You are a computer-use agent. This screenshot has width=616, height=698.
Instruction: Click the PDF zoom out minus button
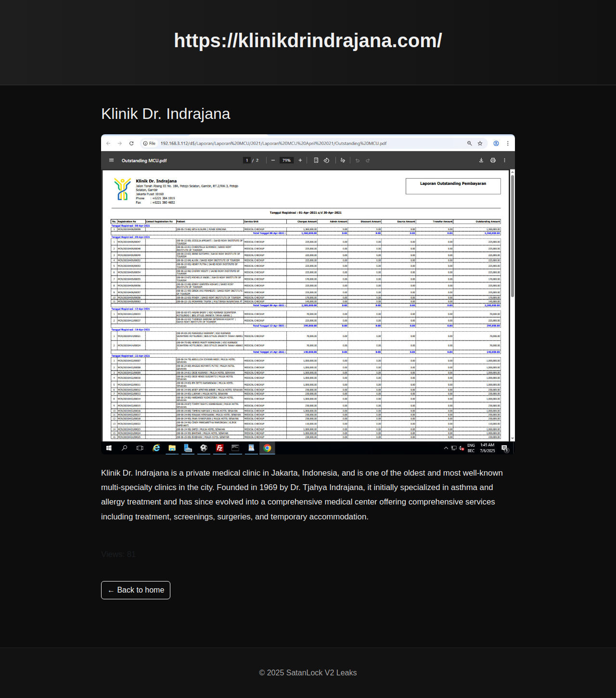click(x=273, y=160)
